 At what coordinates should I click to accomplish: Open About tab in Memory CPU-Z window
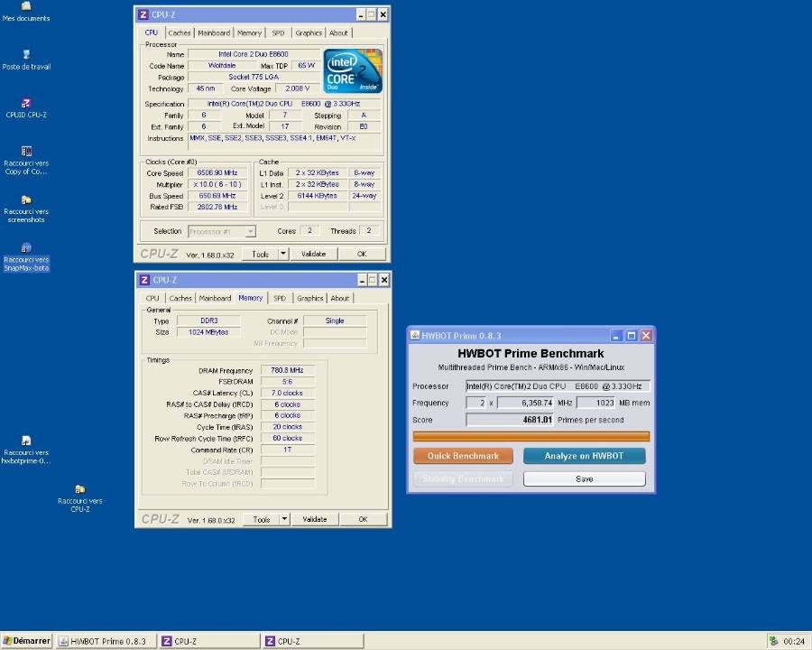(x=340, y=298)
